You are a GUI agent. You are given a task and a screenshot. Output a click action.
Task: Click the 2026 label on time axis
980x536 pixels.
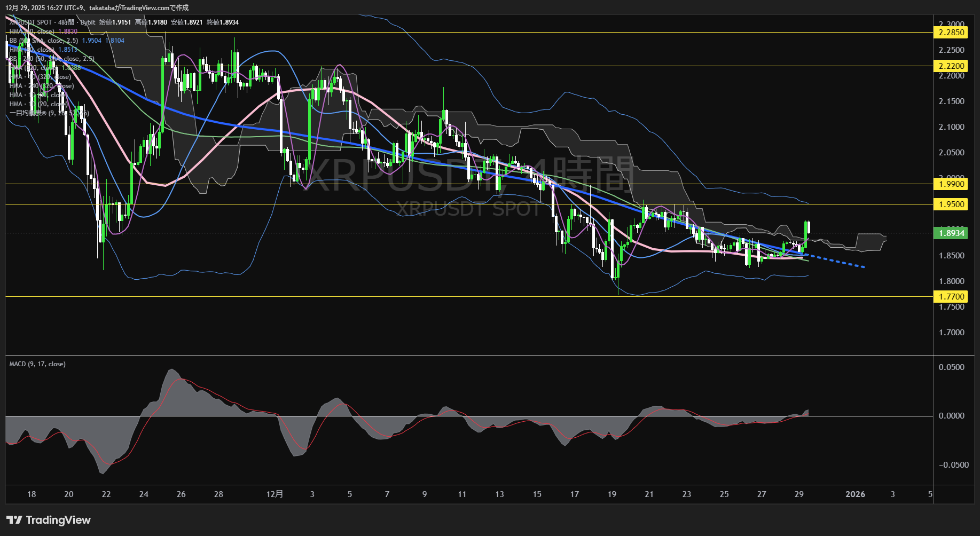pos(855,494)
